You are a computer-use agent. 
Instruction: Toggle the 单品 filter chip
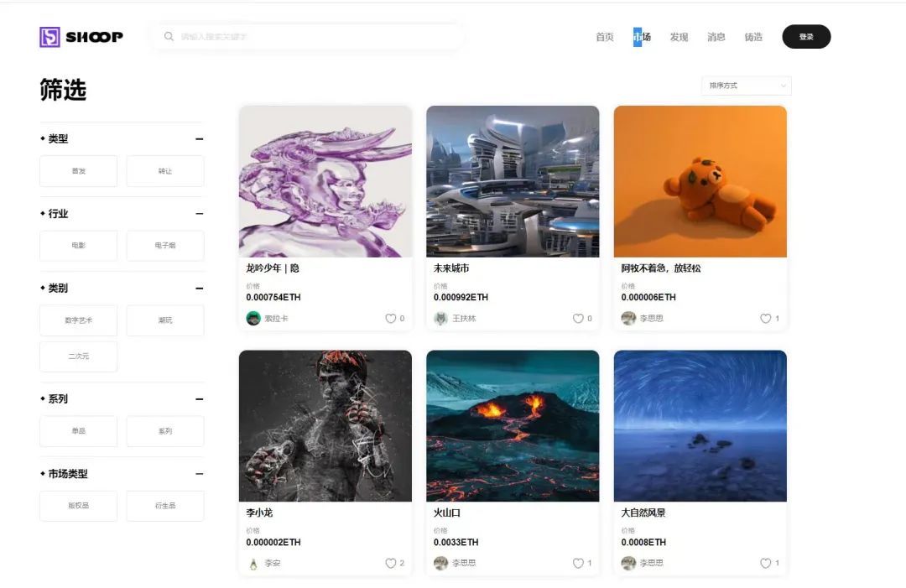[79, 431]
